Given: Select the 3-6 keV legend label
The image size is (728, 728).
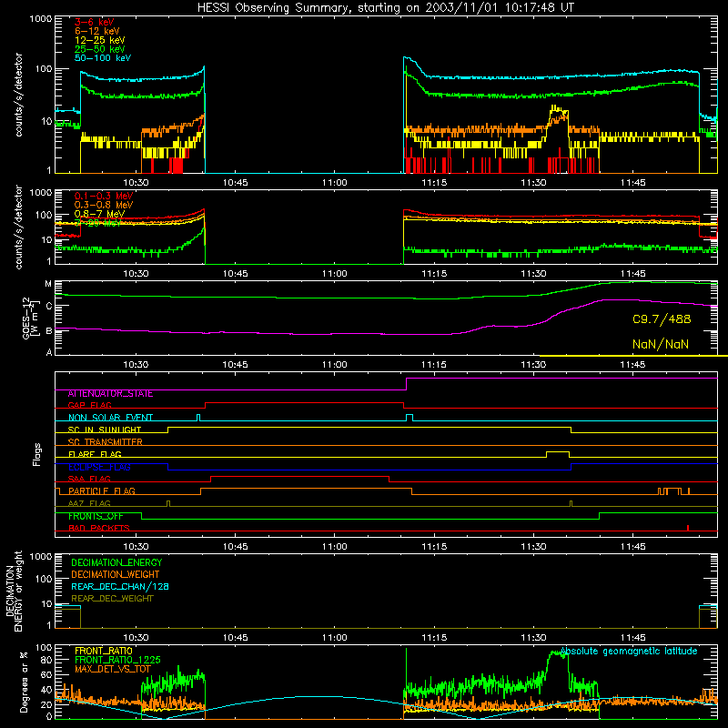Looking at the screenshot, I should click(95, 22).
